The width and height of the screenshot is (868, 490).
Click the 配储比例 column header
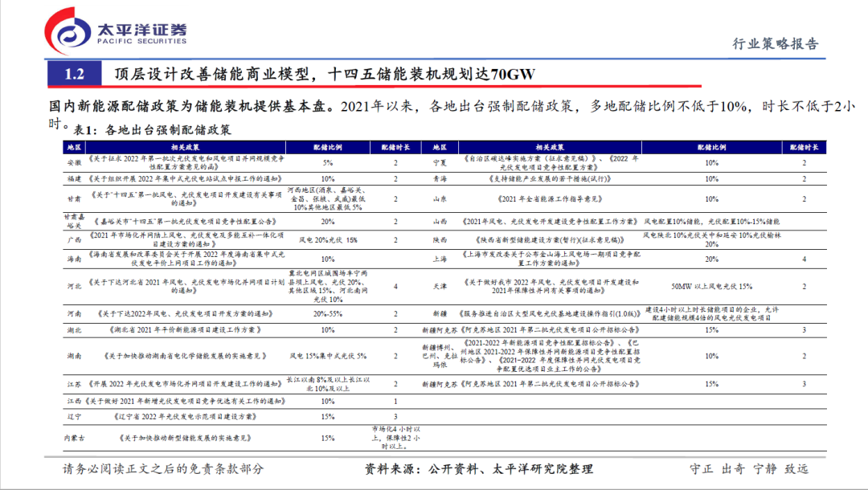tap(327, 146)
